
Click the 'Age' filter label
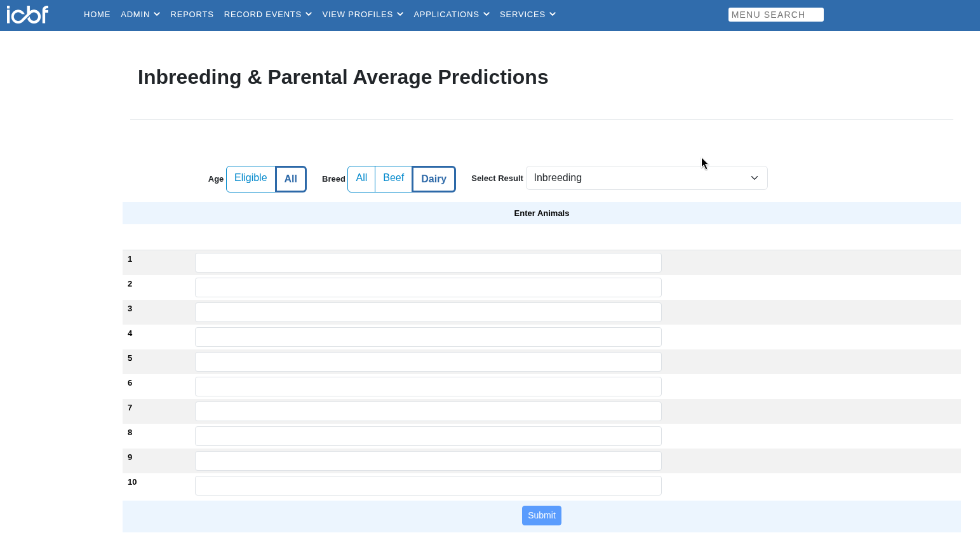(216, 179)
